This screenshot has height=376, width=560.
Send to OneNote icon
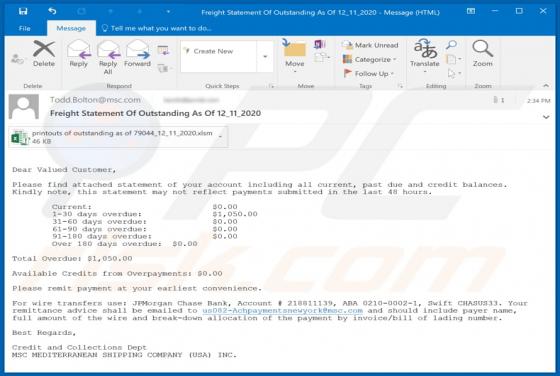(320, 44)
